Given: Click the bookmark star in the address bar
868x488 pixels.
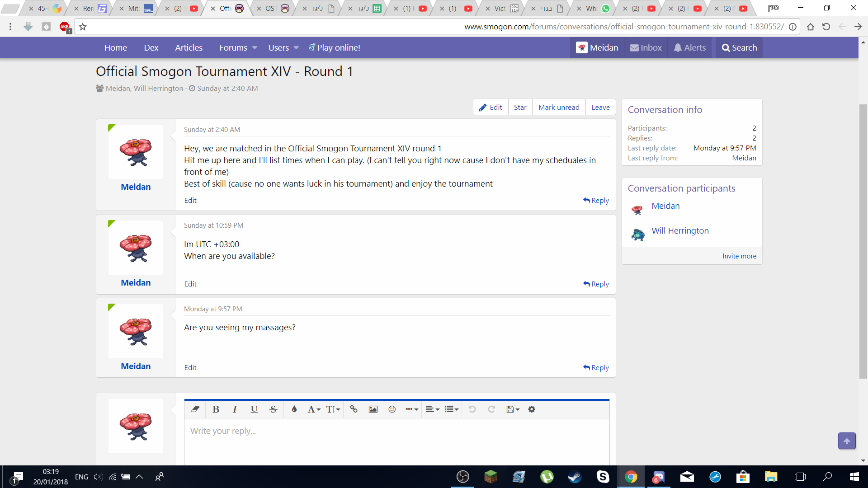Looking at the screenshot, I should (x=83, y=27).
